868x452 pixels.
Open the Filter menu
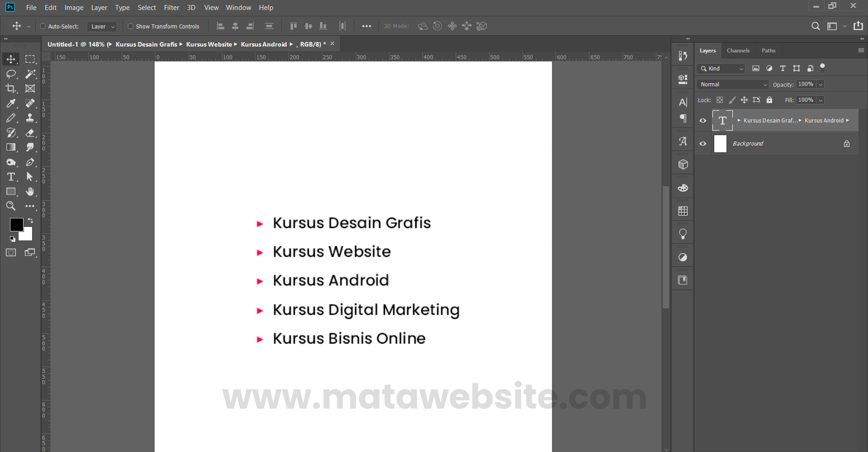(171, 8)
